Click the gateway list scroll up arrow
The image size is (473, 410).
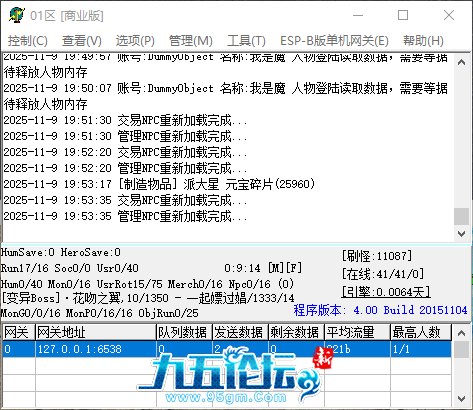coord(462,333)
